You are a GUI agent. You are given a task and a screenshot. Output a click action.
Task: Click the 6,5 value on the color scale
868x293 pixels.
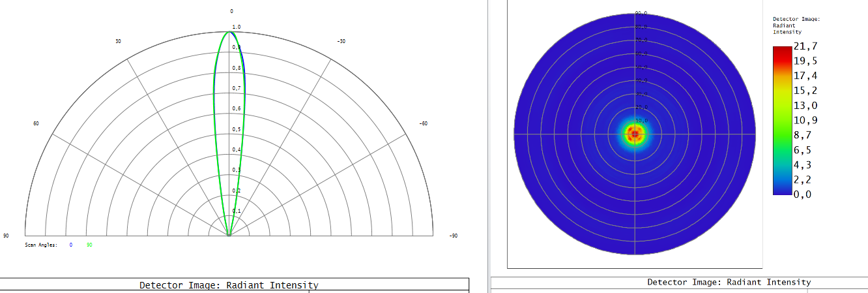click(x=803, y=149)
